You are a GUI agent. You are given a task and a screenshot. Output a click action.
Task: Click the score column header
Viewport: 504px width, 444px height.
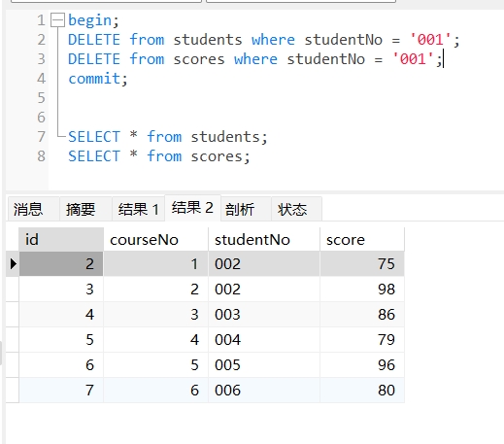362,240
